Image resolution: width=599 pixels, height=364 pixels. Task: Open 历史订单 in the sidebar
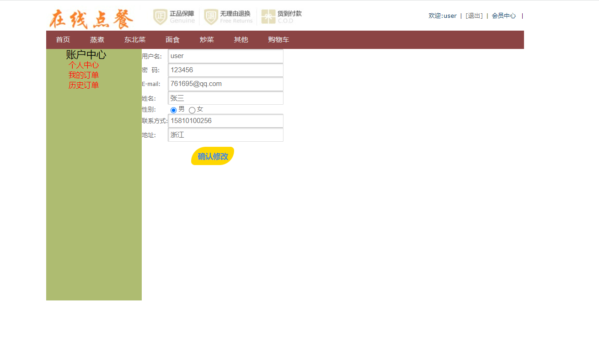click(84, 85)
